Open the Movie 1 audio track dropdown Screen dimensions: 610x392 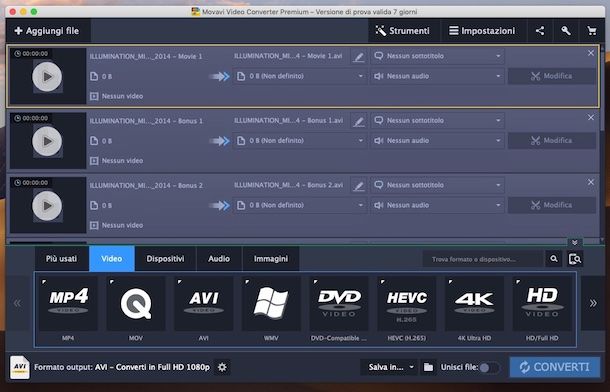point(437,76)
